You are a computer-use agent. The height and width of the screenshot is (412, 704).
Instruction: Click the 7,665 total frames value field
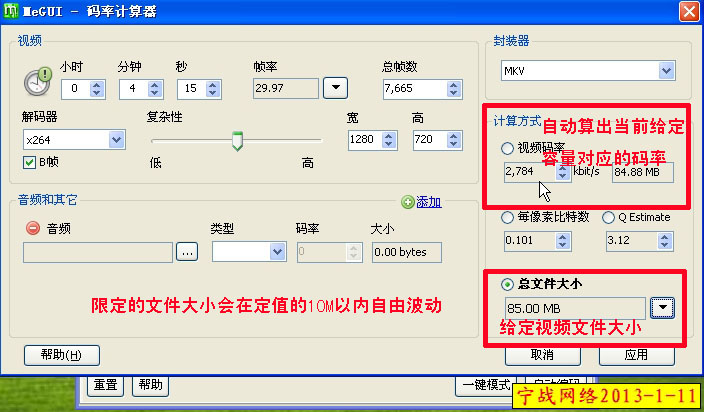click(x=415, y=89)
